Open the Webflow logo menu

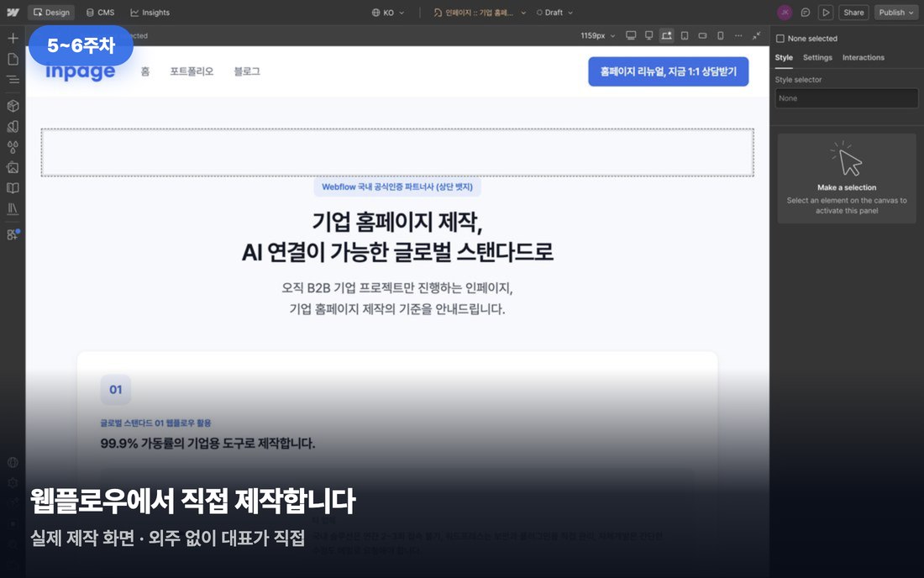(x=13, y=13)
